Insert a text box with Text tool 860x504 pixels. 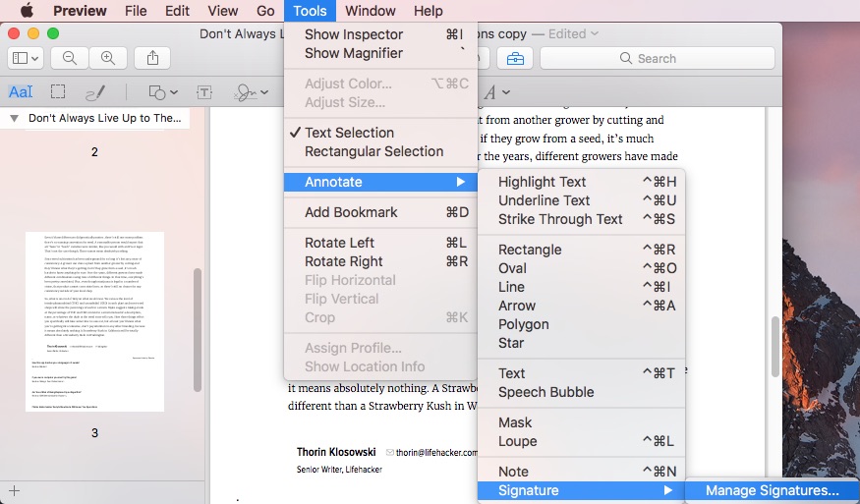coord(204,92)
